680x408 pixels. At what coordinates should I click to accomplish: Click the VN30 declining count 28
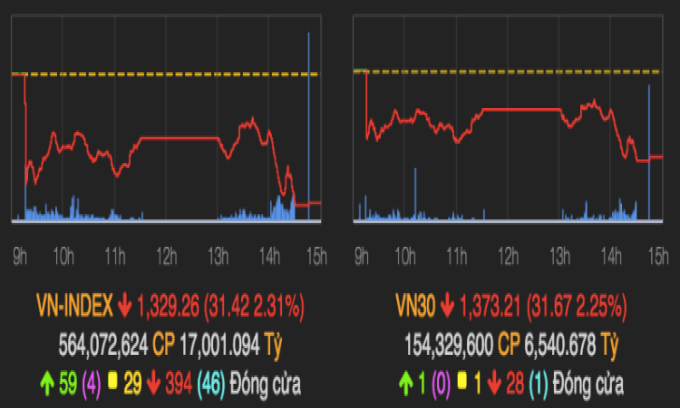click(515, 384)
